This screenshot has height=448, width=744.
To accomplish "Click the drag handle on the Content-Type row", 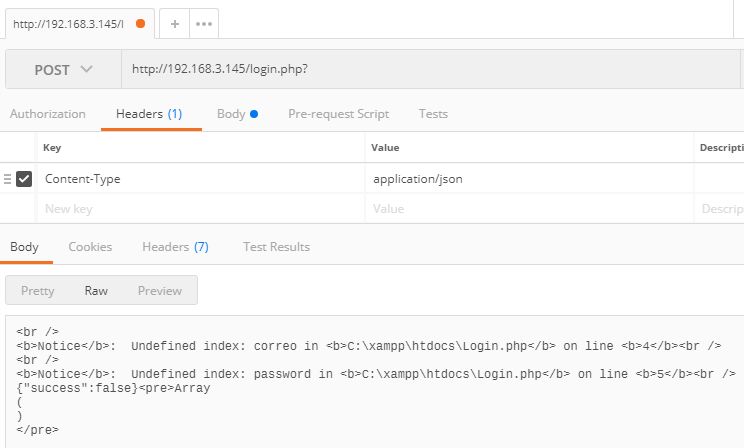I will [7, 179].
